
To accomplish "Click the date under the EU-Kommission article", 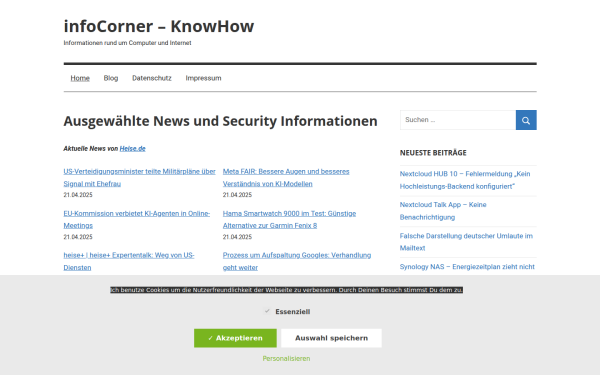I will [78, 237].
